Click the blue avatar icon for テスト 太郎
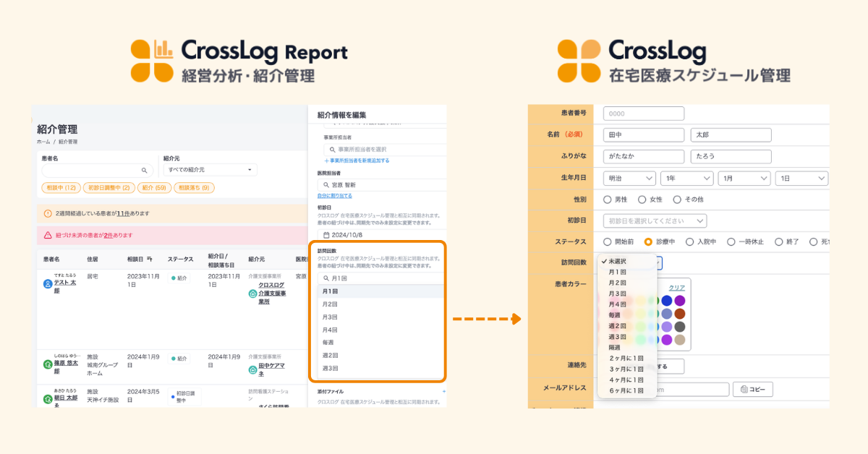868x454 pixels. [48, 284]
